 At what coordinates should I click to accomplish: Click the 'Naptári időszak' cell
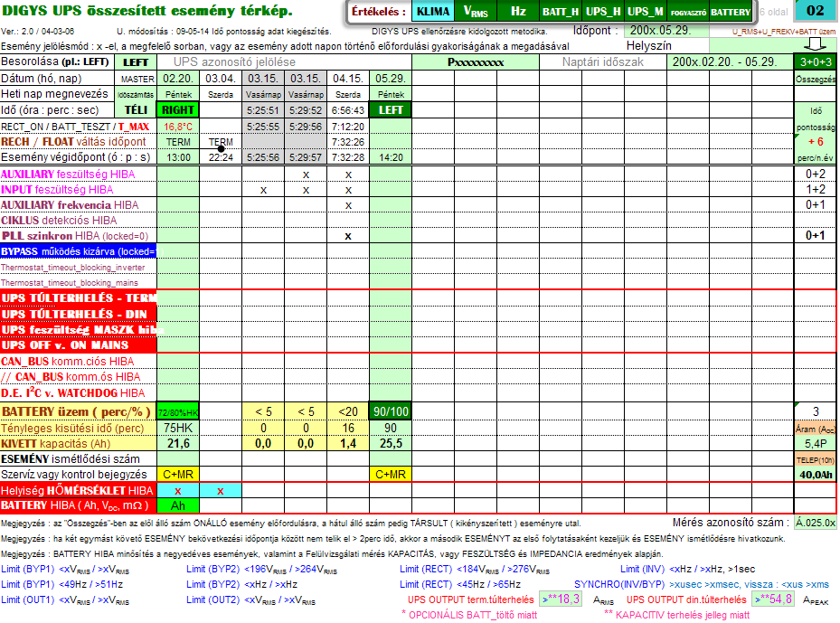click(x=603, y=62)
